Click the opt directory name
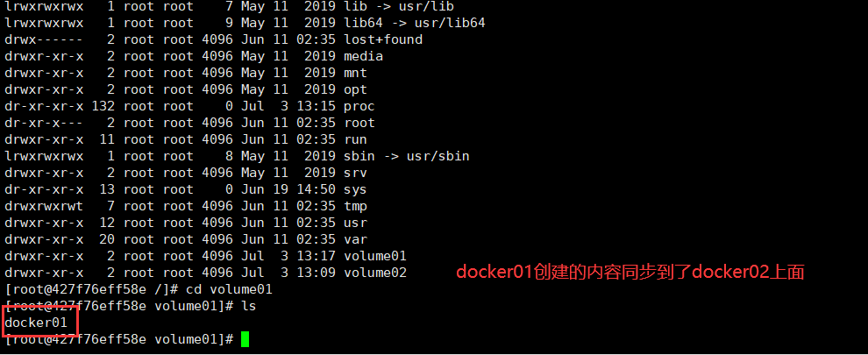Image resolution: width=868 pixels, height=355 pixels. tap(354, 89)
